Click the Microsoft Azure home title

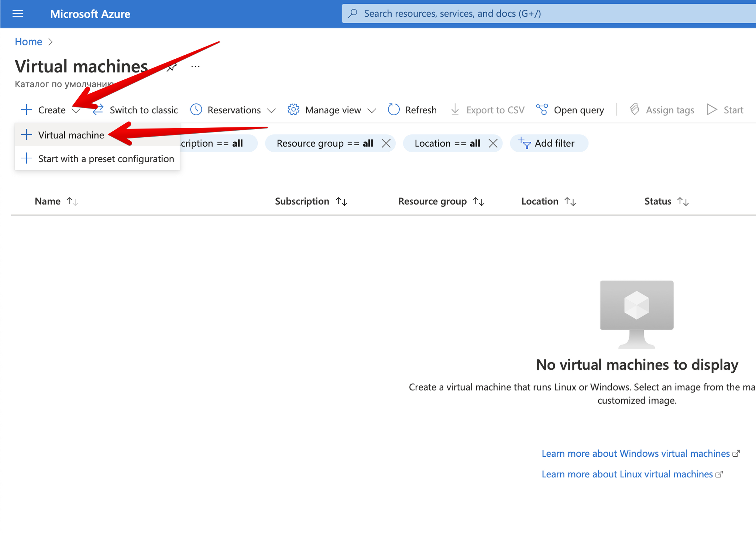[x=90, y=14]
